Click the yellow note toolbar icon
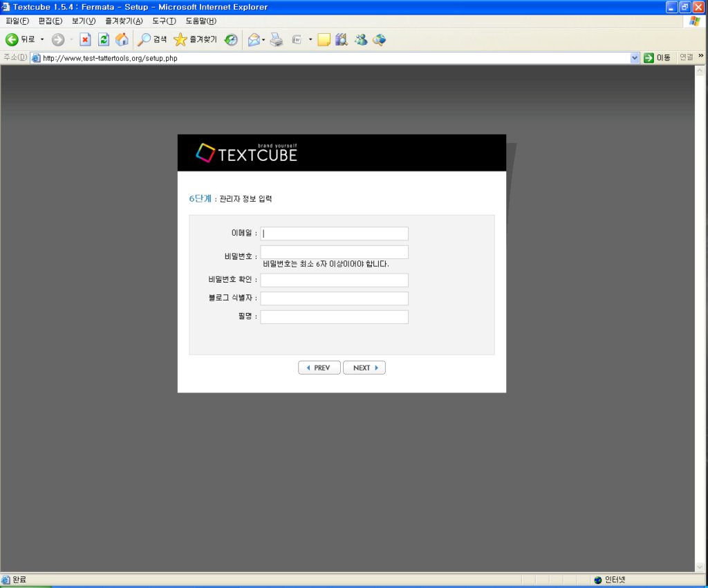The width and height of the screenshot is (708, 588). point(324,39)
